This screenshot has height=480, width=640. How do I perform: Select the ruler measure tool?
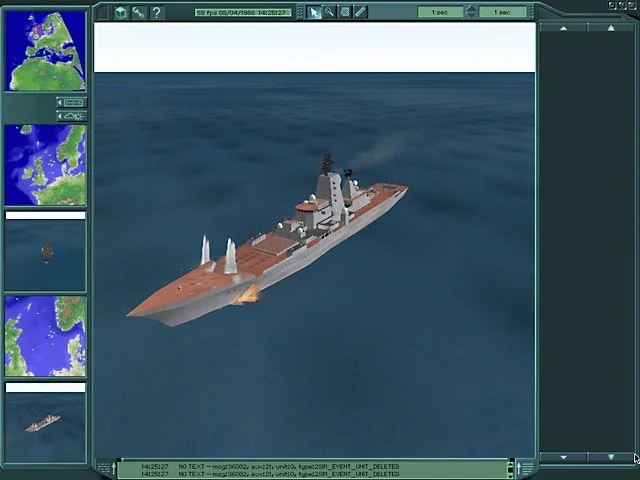pos(360,12)
